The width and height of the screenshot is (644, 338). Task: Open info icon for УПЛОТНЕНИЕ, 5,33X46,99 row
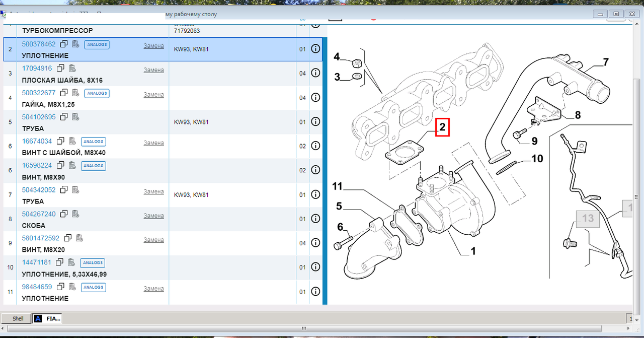tap(315, 267)
